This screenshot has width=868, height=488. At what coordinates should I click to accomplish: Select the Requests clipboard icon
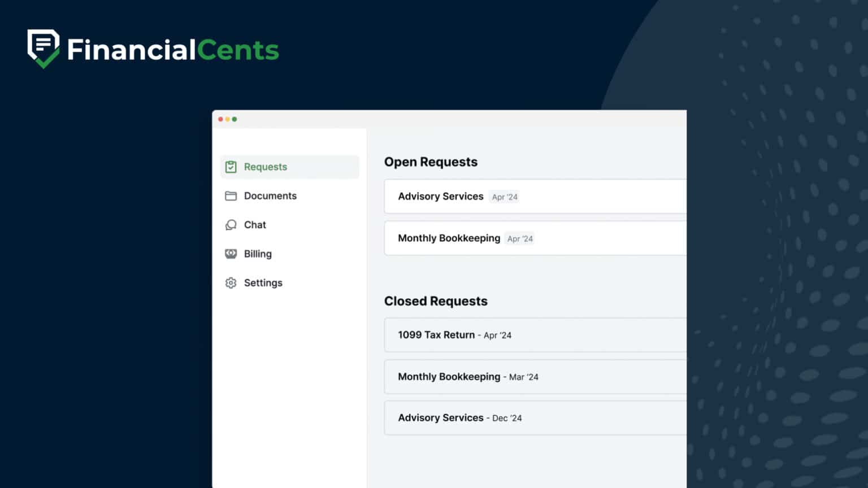(x=231, y=167)
